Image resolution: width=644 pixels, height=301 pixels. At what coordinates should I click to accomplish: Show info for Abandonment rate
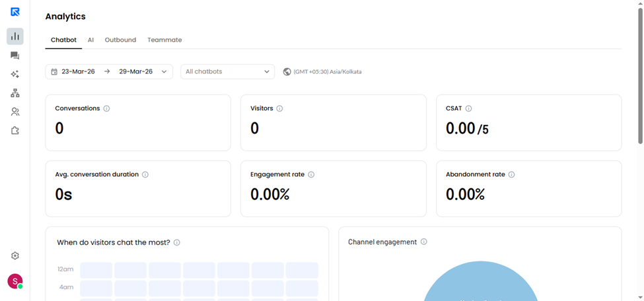tap(511, 175)
